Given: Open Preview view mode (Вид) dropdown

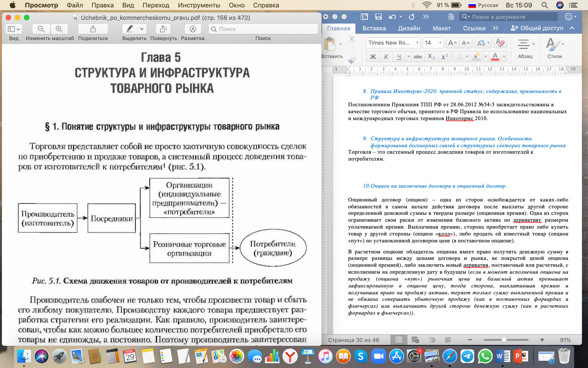Looking at the screenshot, I should click(x=14, y=29).
